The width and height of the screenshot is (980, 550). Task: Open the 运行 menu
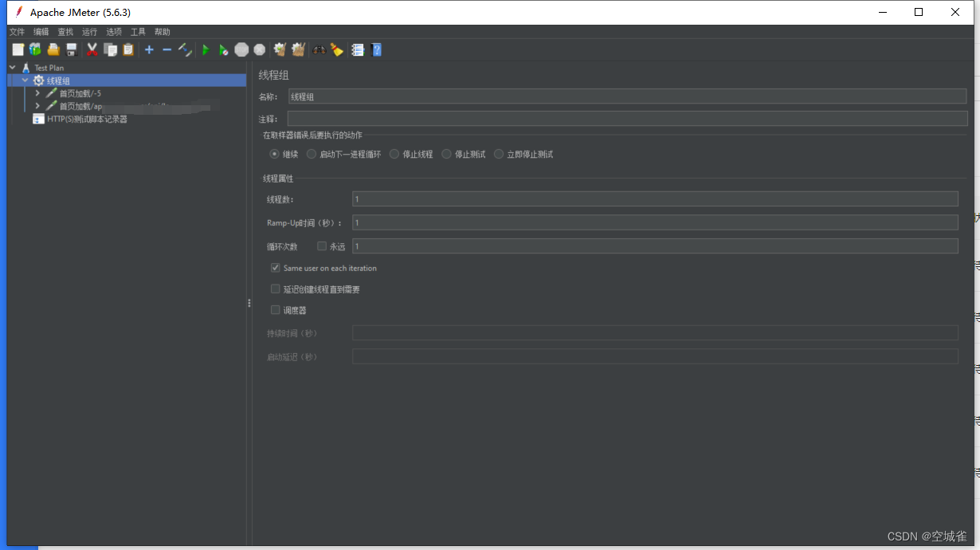89,32
